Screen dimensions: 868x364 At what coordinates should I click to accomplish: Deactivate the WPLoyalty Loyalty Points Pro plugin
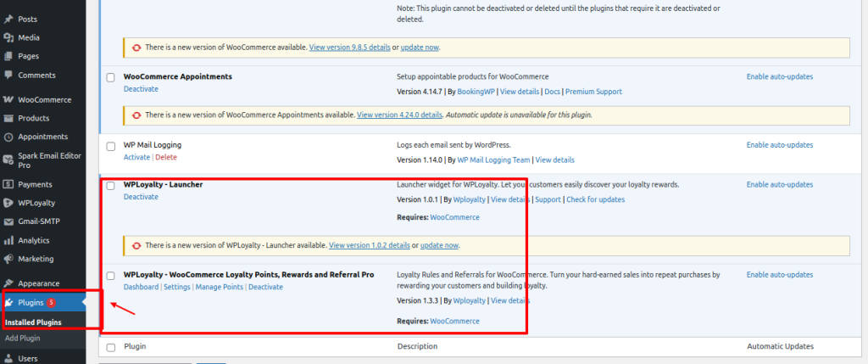(265, 287)
